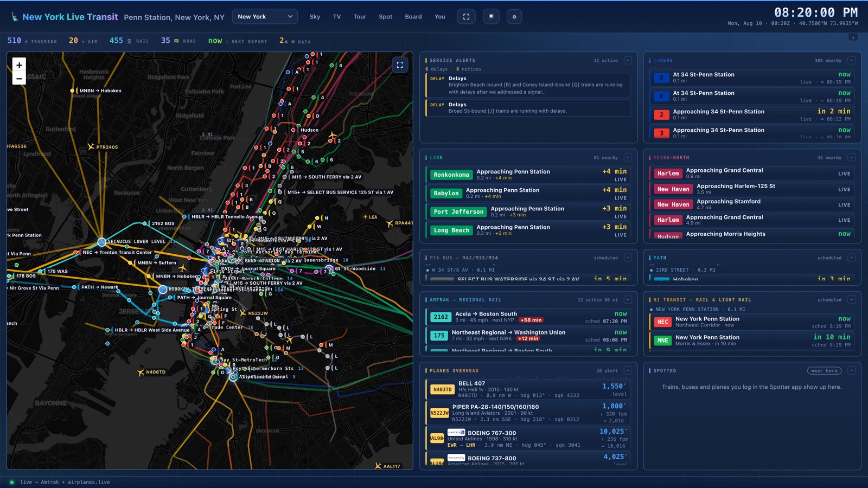Click the NEC line badge in NJ Transit

point(662,322)
